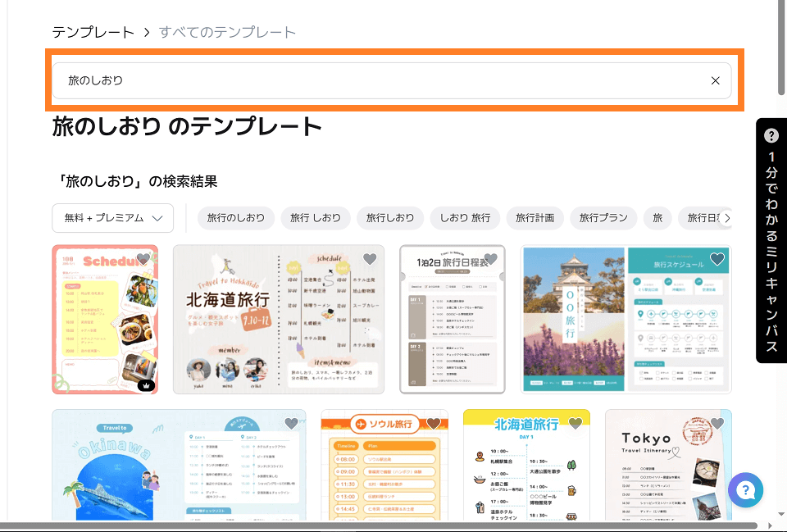The height and width of the screenshot is (532, 787).
Task: Toggle heart on 北海道旅行 Travel to Hokkaido template
Action: [370, 259]
